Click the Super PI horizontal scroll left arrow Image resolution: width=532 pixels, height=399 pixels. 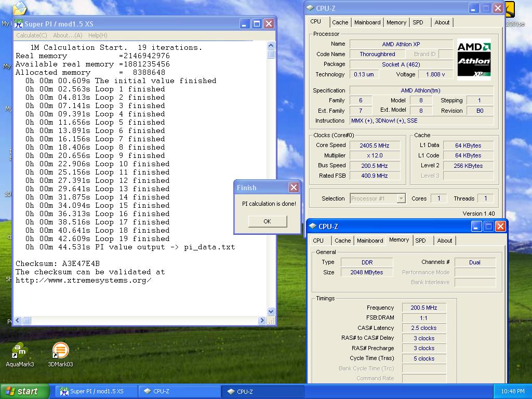[x=18, y=320]
